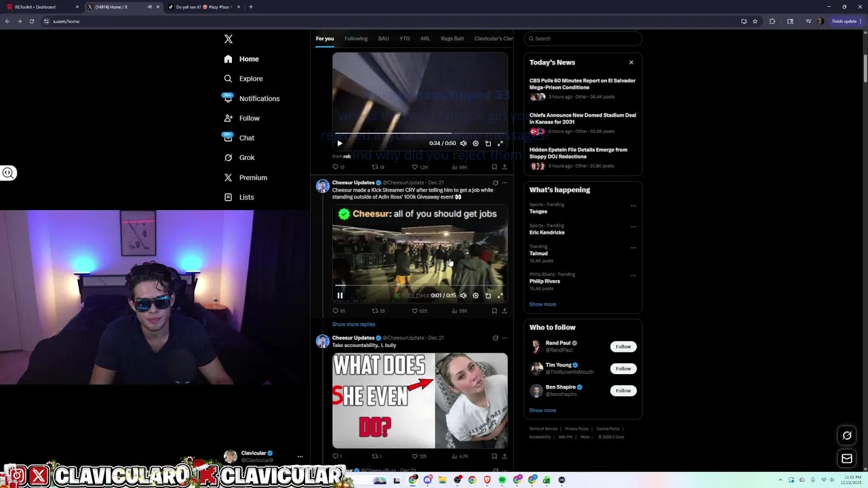The height and width of the screenshot is (488, 868).
Task: Open settings gear on top video
Action: 475,143
